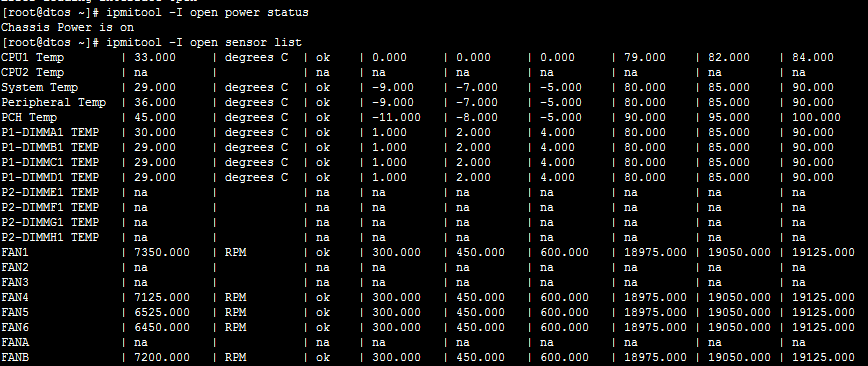Image resolution: width=868 pixels, height=366 pixels.
Task: Click the FAN6 sensor name
Action: (x=15, y=327)
